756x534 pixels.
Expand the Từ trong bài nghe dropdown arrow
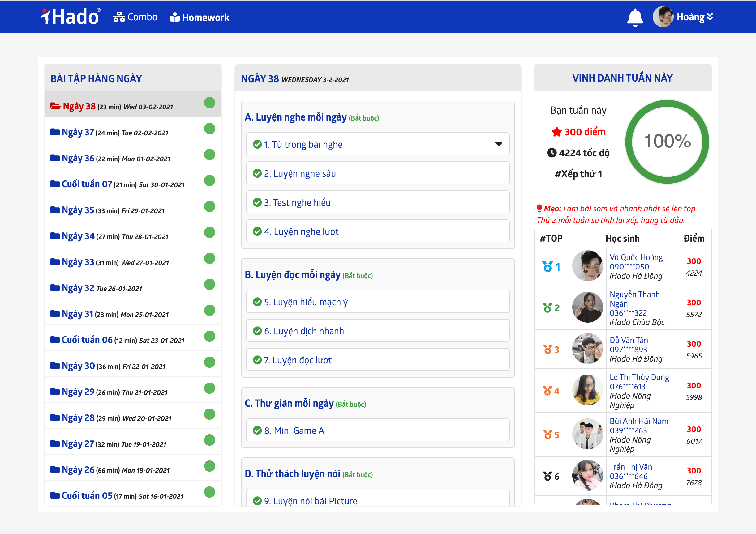point(499,144)
